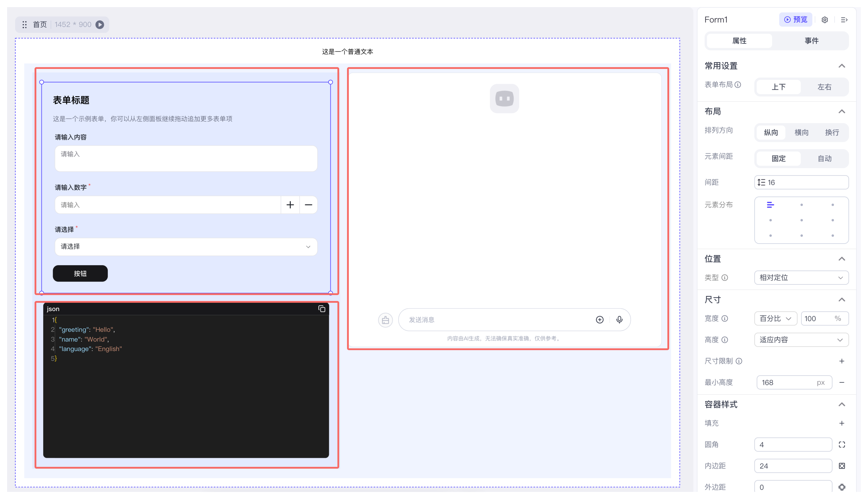
Task: Open the 类型 相对定位 dropdown
Action: [801, 278]
